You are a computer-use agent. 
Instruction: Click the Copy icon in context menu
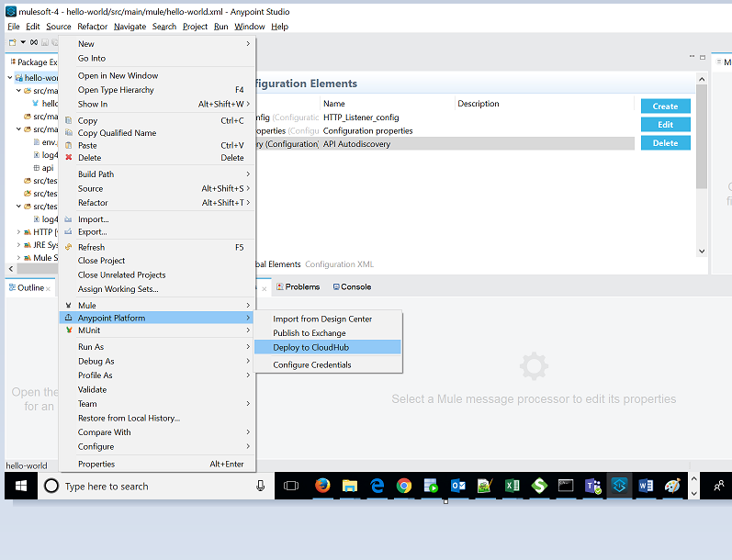pyautogui.click(x=69, y=120)
